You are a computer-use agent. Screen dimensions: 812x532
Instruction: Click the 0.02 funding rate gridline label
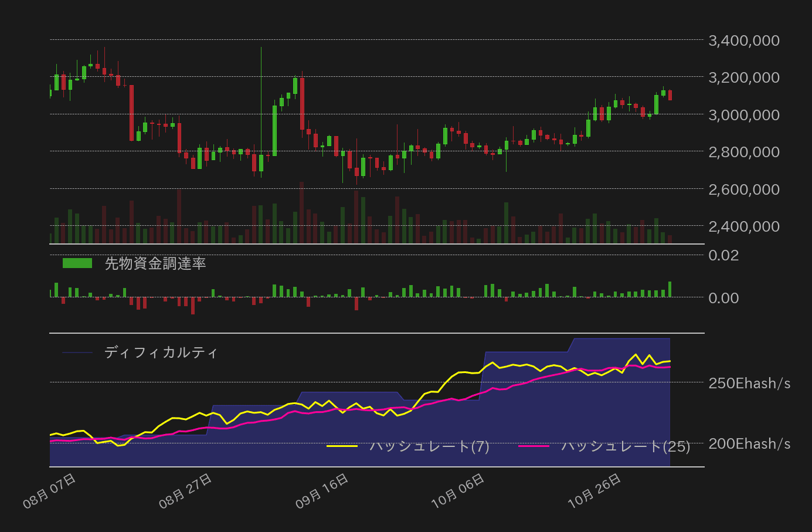click(x=725, y=255)
